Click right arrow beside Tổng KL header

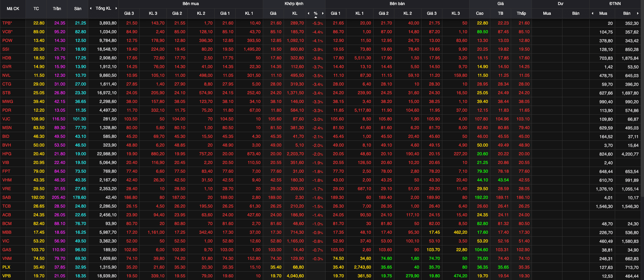click(116, 8)
